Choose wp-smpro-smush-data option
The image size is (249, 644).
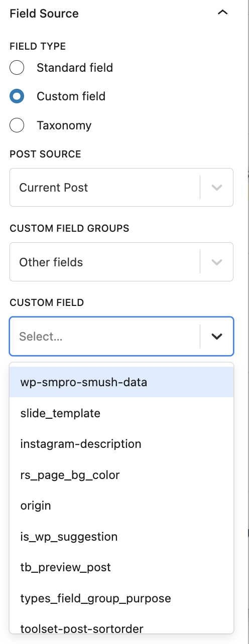click(121, 382)
